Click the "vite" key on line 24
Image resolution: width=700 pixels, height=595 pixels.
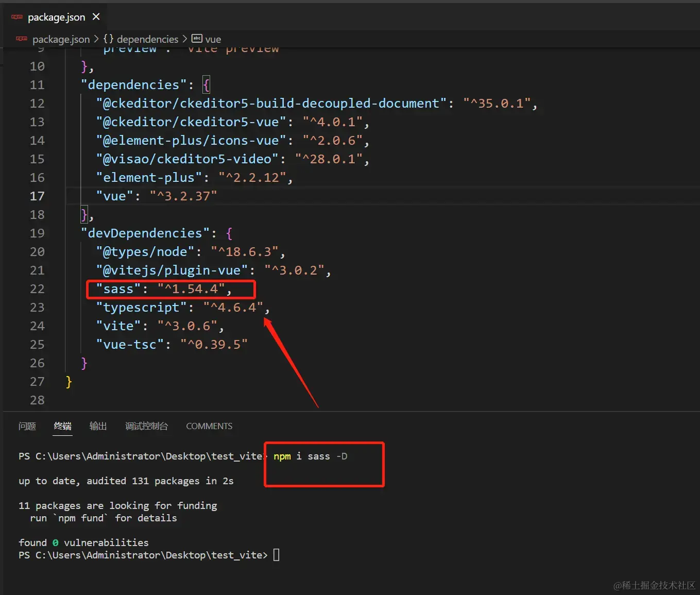tap(118, 326)
